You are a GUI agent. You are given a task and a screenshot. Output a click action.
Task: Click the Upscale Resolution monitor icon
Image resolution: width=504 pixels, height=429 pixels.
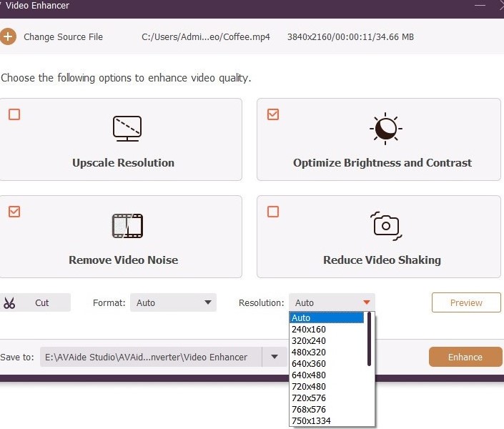pos(127,129)
